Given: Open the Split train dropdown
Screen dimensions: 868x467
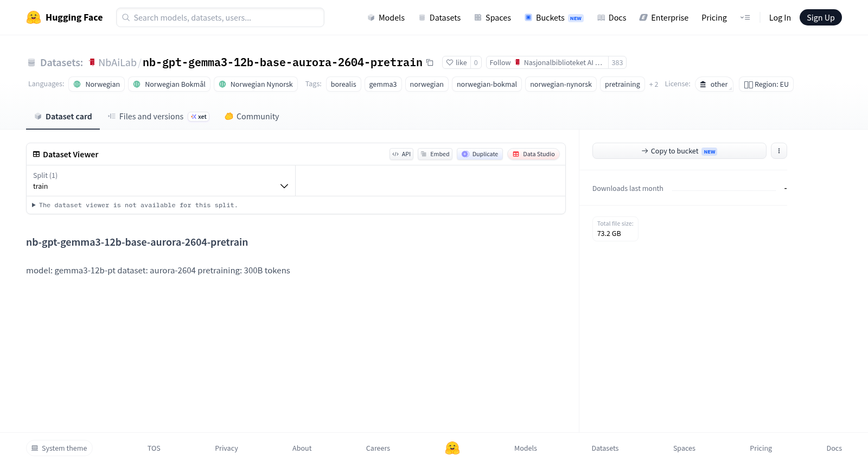Looking at the screenshot, I should tap(161, 181).
